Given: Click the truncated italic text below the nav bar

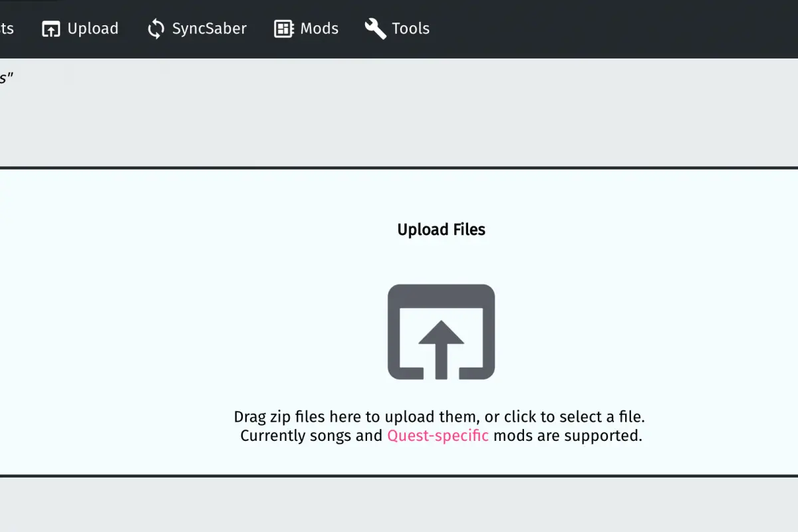Looking at the screenshot, I should [x=7, y=77].
